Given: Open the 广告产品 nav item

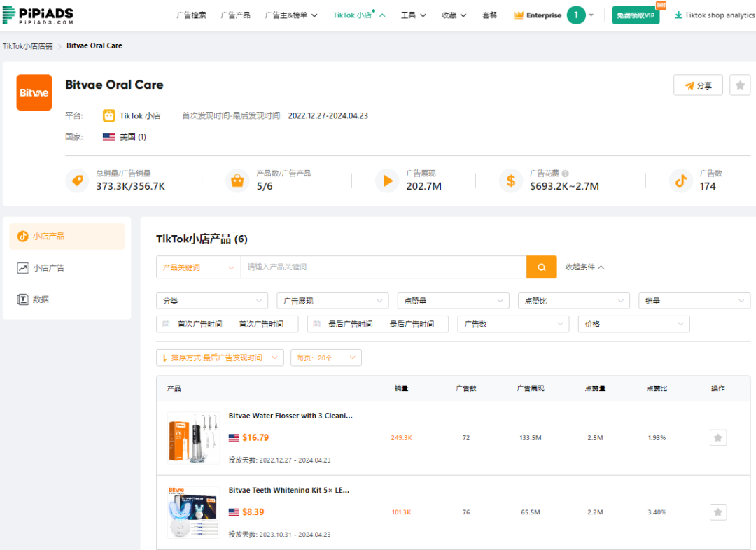Looking at the screenshot, I should click(x=236, y=15).
